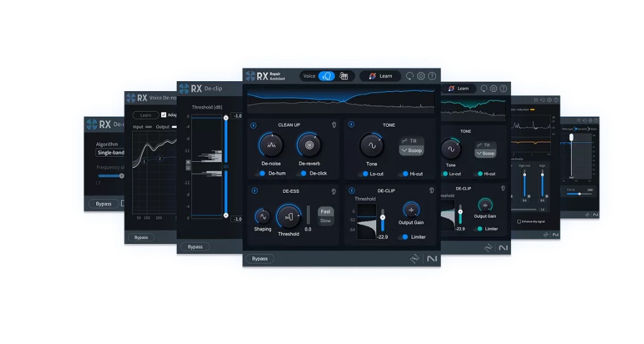Image resolution: width=644 pixels, height=344 pixels.
Task: Select node 2 on the Voice De-noise curve
Action: point(159,159)
